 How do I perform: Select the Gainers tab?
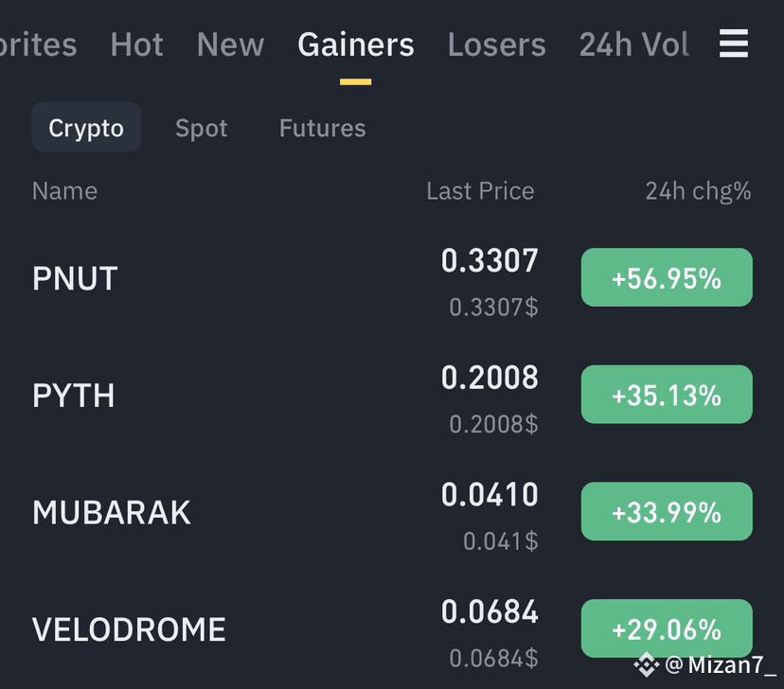coord(355,44)
